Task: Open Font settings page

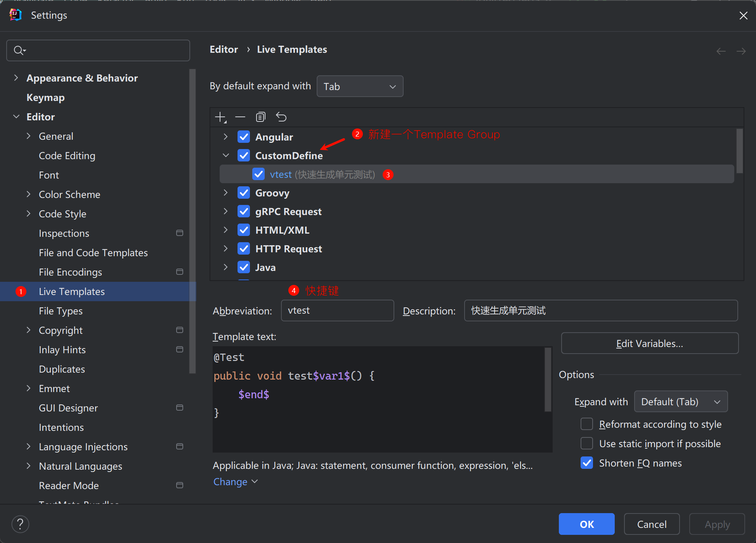Action: click(x=49, y=175)
